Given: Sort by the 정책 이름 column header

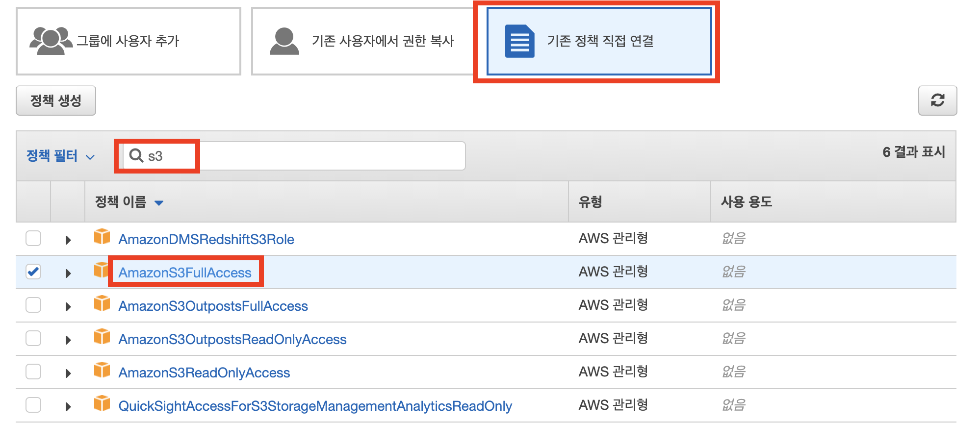Looking at the screenshot, I should [129, 202].
